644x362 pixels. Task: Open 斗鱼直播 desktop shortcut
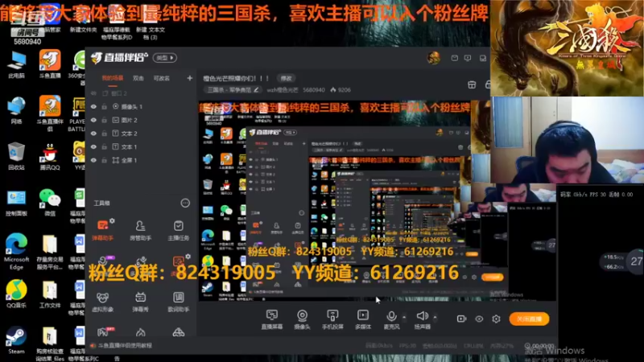[50, 64]
